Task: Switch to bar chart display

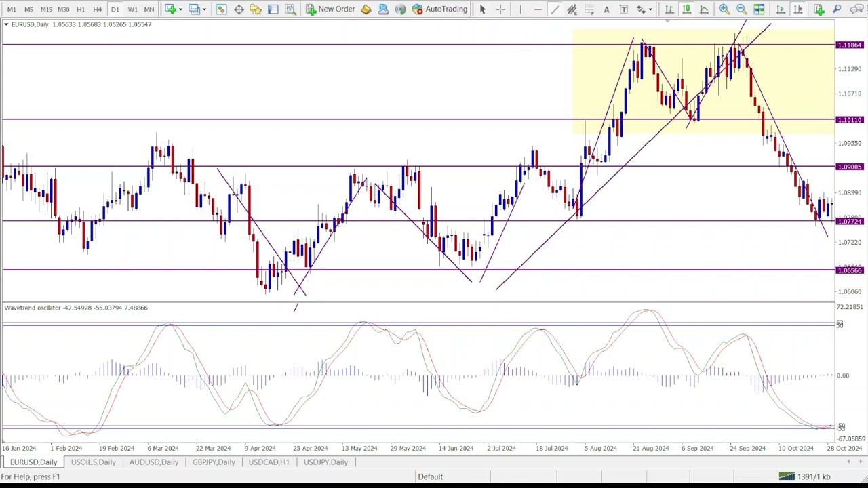Action: 669,9
